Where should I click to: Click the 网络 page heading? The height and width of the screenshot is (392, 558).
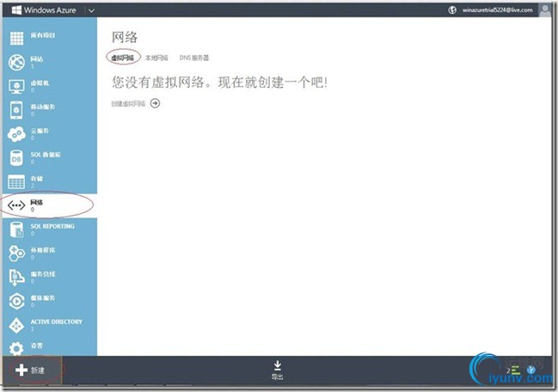tap(125, 37)
